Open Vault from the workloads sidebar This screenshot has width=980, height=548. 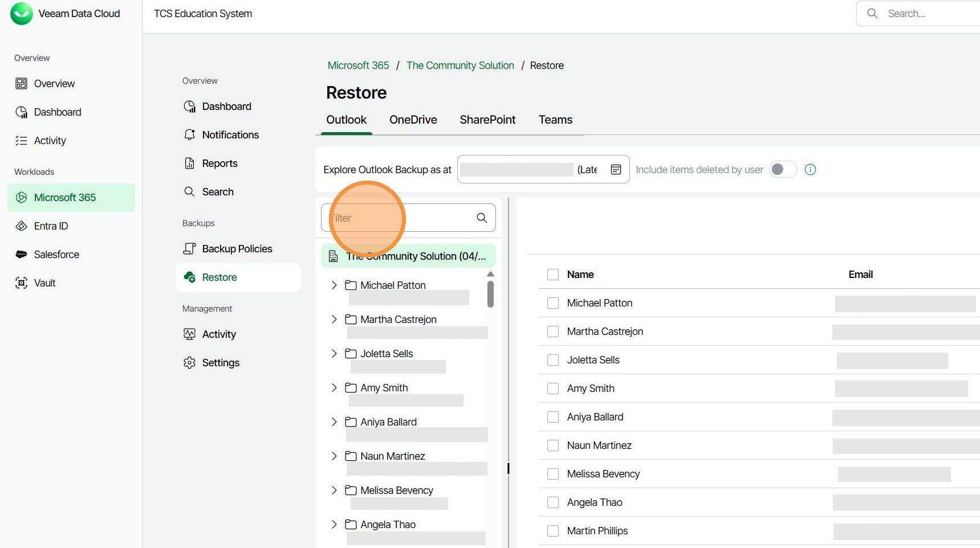coord(44,283)
